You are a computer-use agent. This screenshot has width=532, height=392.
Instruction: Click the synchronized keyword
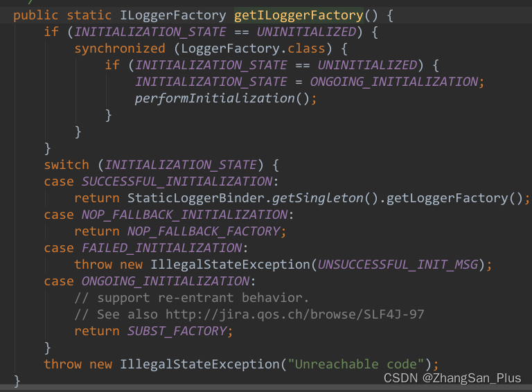point(120,49)
